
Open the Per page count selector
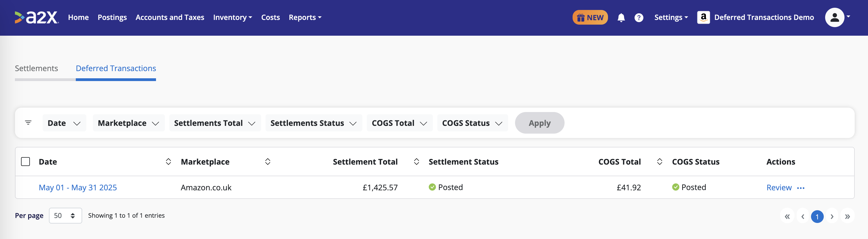pyautogui.click(x=65, y=216)
